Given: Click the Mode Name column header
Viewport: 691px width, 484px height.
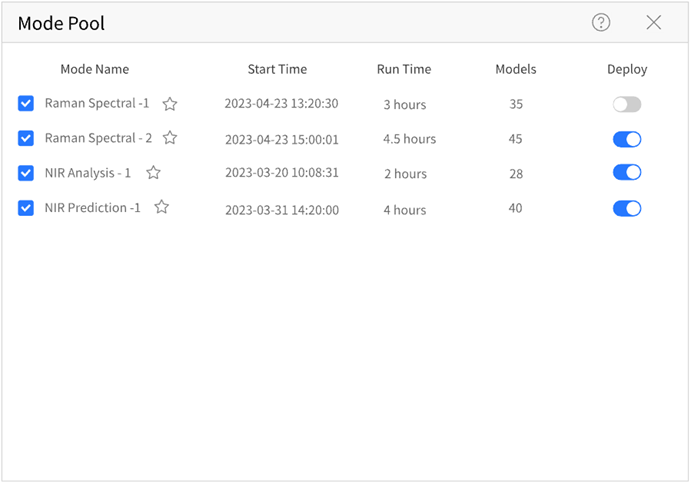Looking at the screenshot, I should 95,70.
